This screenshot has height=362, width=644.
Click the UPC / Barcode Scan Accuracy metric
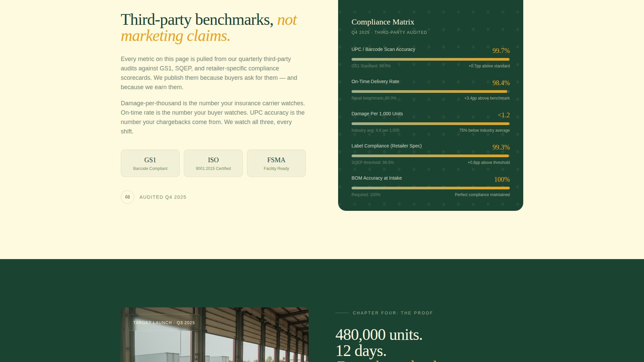pyautogui.click(x=383, y=49)
